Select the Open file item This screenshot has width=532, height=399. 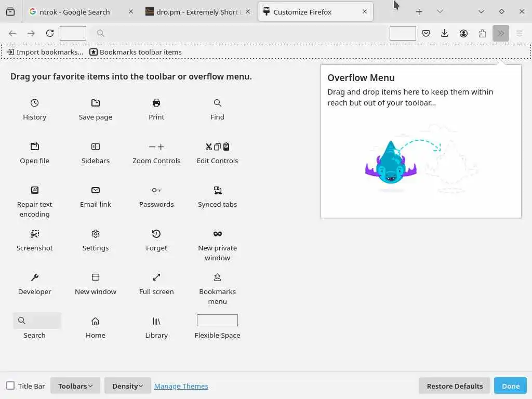pos(34,153)
